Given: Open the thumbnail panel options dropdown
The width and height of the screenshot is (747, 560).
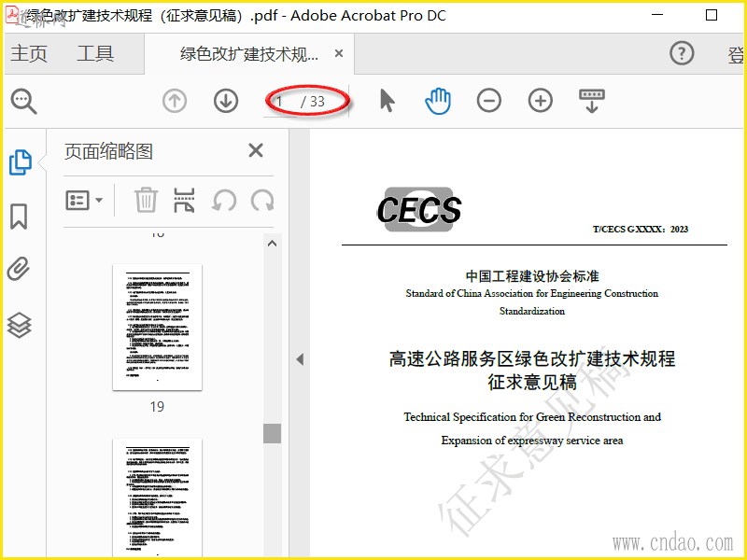Looking at the screenshot, I should click(x=84, y=200).
